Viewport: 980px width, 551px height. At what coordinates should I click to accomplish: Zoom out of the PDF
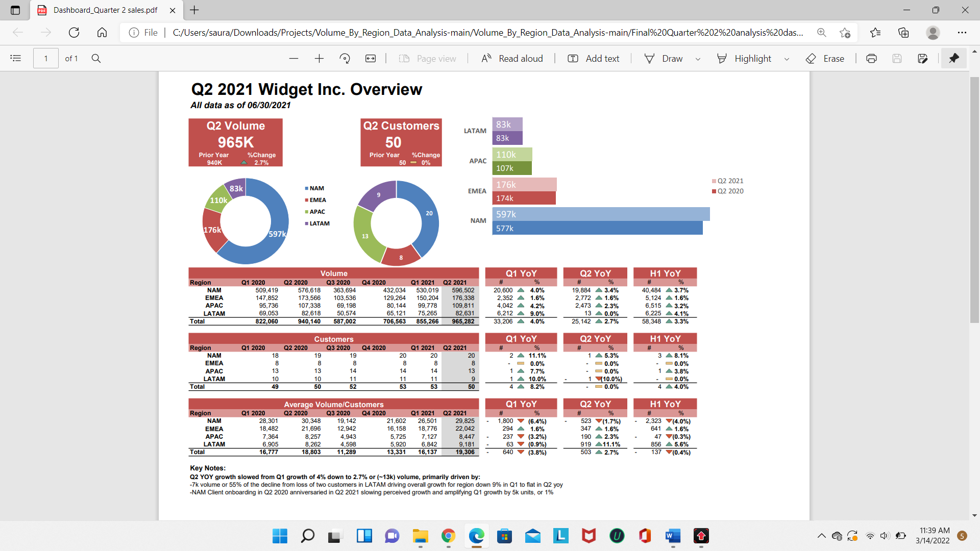click(x=294, y=58)
